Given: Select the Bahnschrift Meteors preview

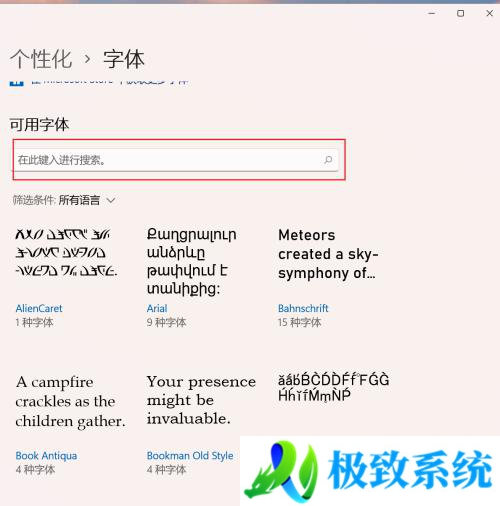Looking at the screenshot, I should pyautogui.click(x=328, y=254).
